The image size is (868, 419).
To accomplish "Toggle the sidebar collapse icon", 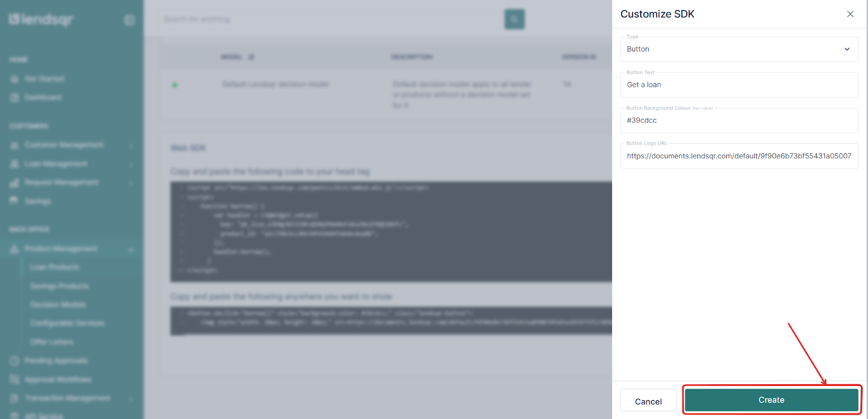I will tap(129, 20).
